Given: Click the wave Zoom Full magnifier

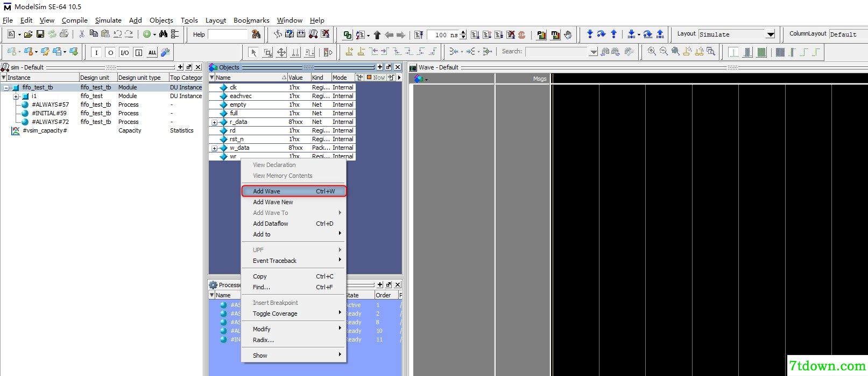Looking at the screenshot, I should click(675, 51).
